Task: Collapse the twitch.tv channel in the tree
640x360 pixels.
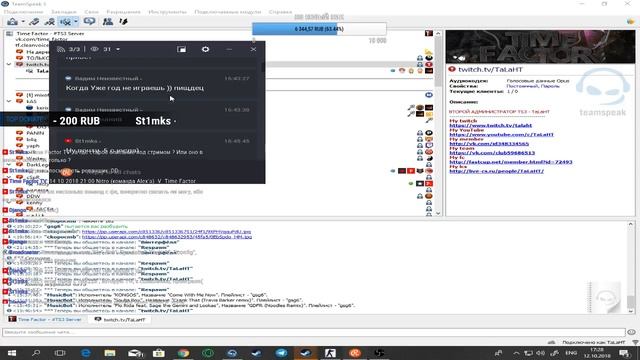Action: pyautogui.click(x=9, y=64)
